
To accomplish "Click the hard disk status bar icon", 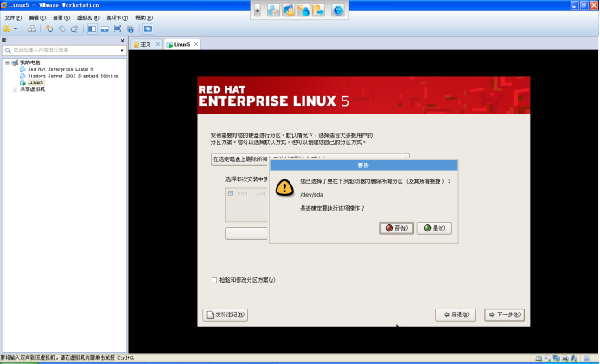I will tap(538, 359).
